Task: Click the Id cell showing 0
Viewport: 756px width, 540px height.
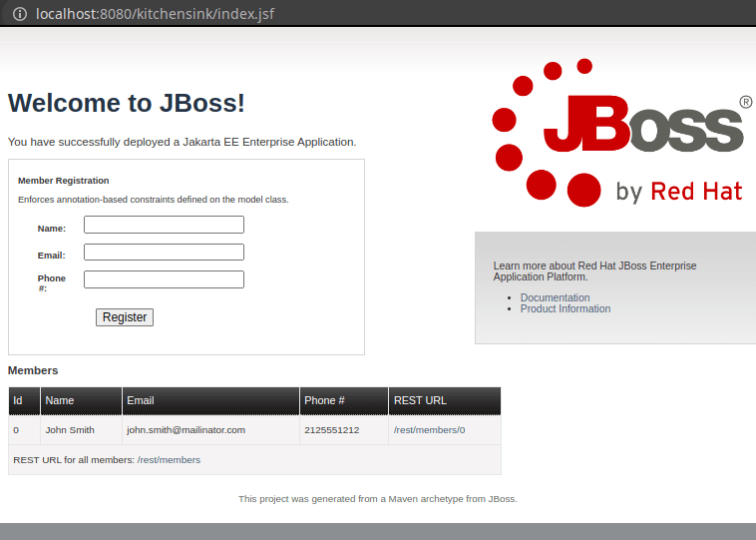Action: 24,430
